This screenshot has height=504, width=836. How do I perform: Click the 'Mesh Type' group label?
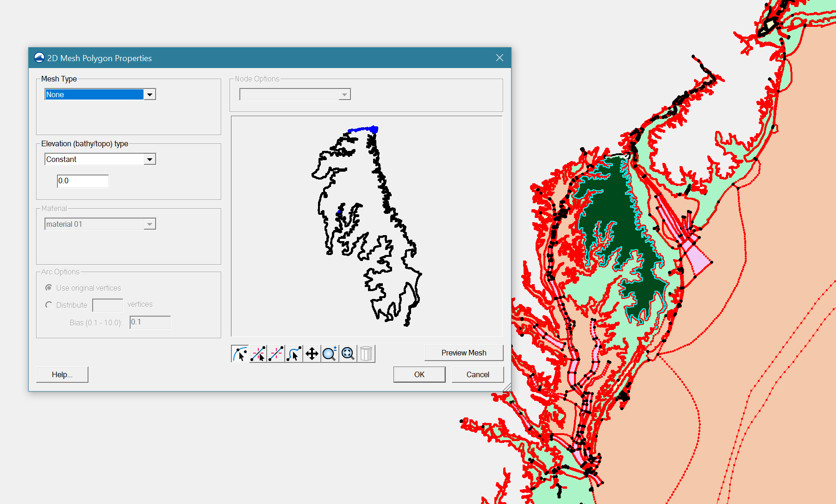(59, 79)
